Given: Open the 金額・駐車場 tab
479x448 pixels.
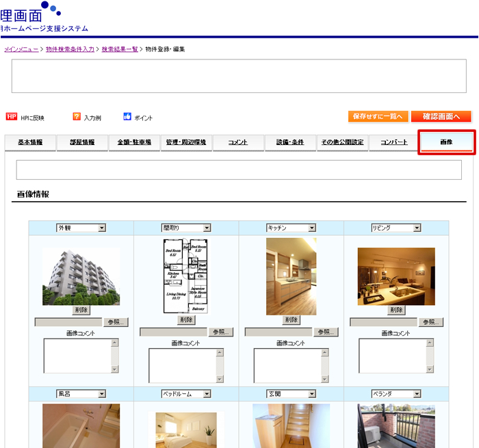Looking at the screenshot, I should pos(134,142).
